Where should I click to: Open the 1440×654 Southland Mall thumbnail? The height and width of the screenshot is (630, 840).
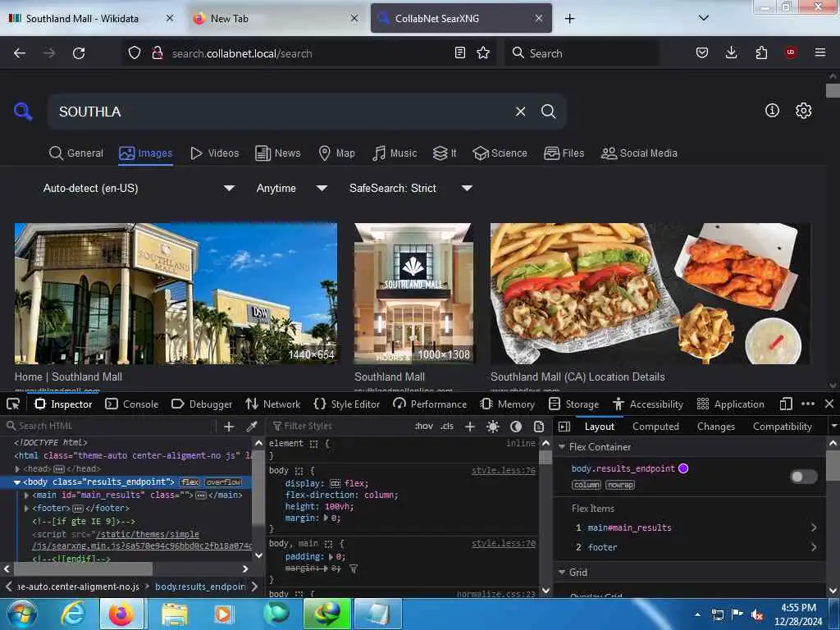(x=176, y=294)
